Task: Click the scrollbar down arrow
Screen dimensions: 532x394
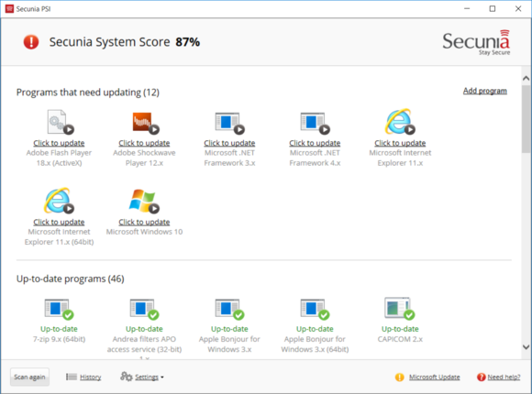Action: pos(526,347)
